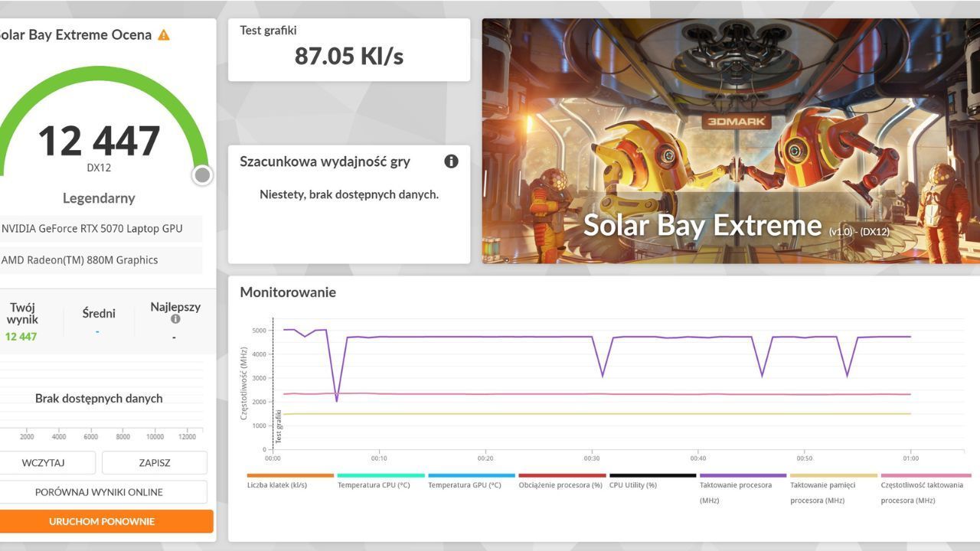Image resolution: width=980 pixels, height=551 pixels.
Task: Click the orange URUCHOM PONOWNIE button
Action: coord(102,521)
